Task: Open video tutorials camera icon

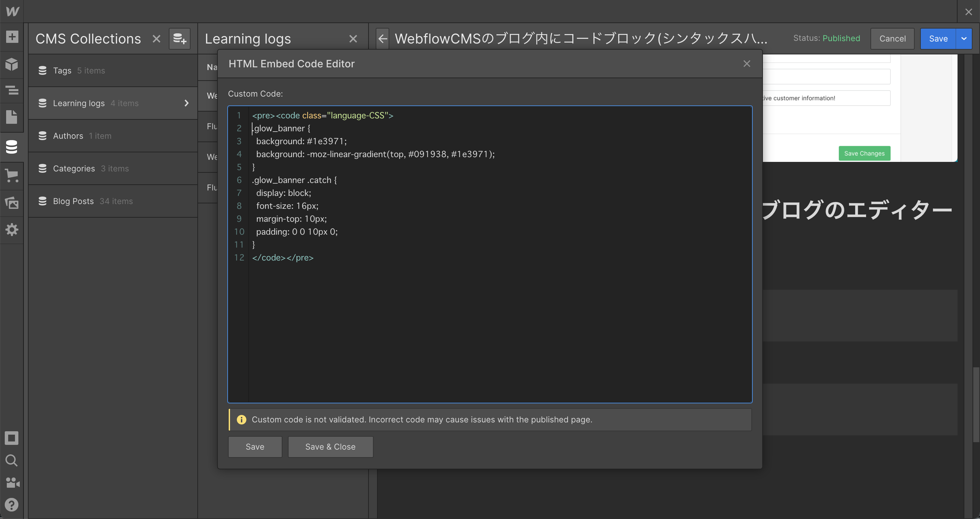Action: 12,483
